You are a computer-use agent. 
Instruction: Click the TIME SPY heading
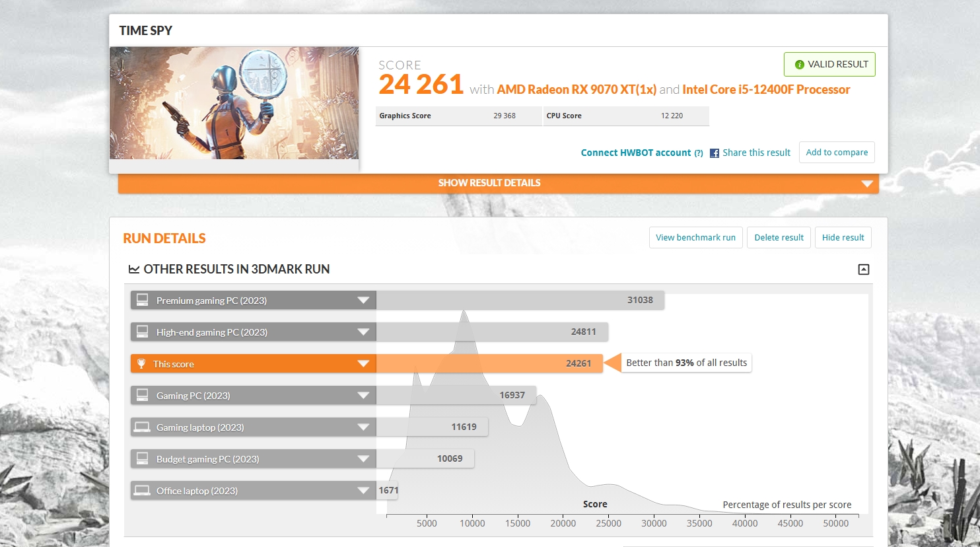click(x=146, y=30)
